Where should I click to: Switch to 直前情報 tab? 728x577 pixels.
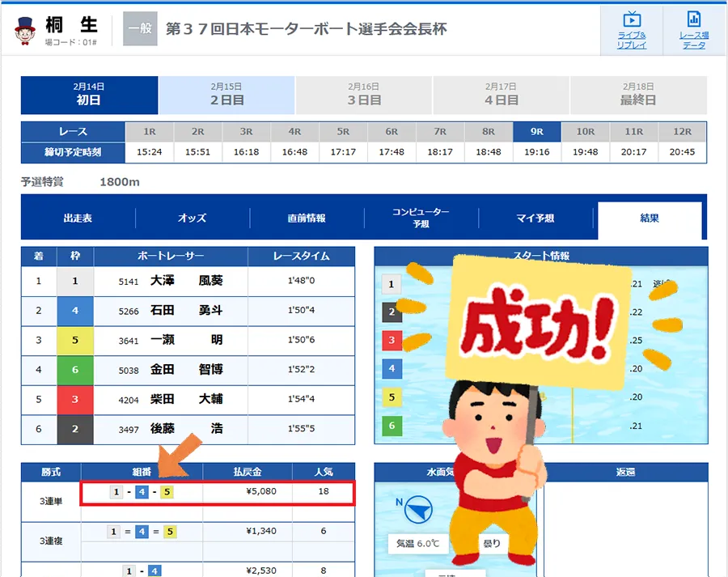tap(307, 218)
